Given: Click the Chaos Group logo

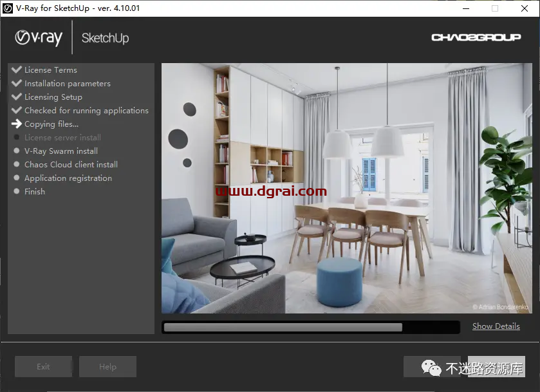Looking at the screenshot, I should pos(476,37).
